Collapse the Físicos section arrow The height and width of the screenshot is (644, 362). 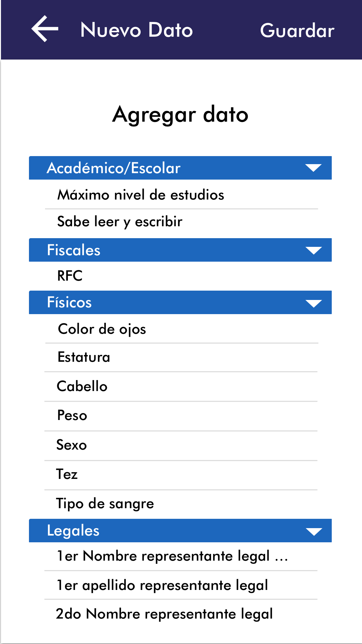313,303
